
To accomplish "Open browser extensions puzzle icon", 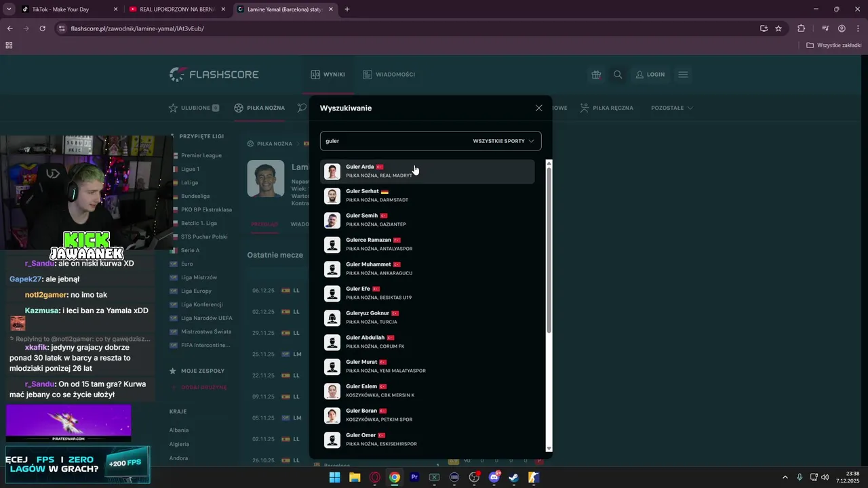I will (x=802, y=28).
